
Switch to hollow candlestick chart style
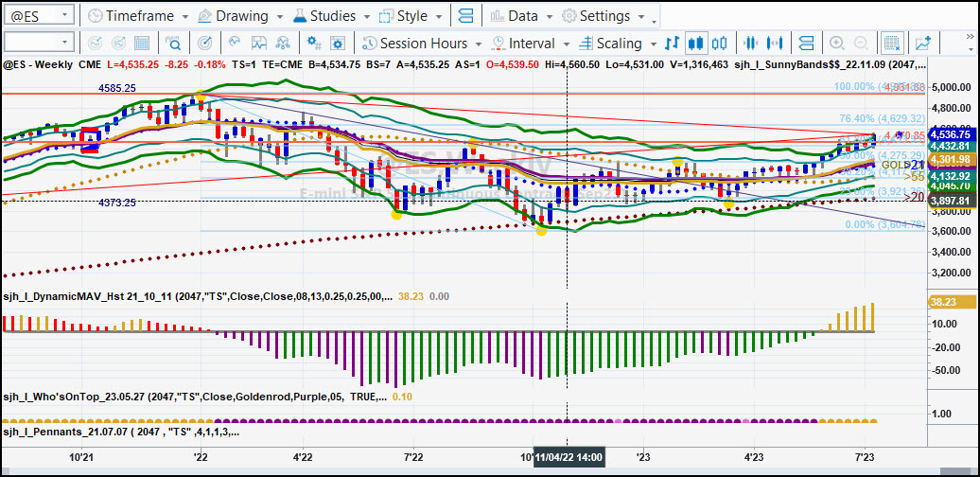click(x=719, y=44)
